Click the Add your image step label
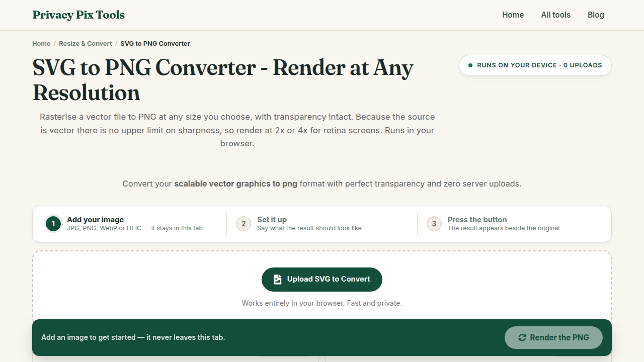644x362 pixels. point(95,220)
